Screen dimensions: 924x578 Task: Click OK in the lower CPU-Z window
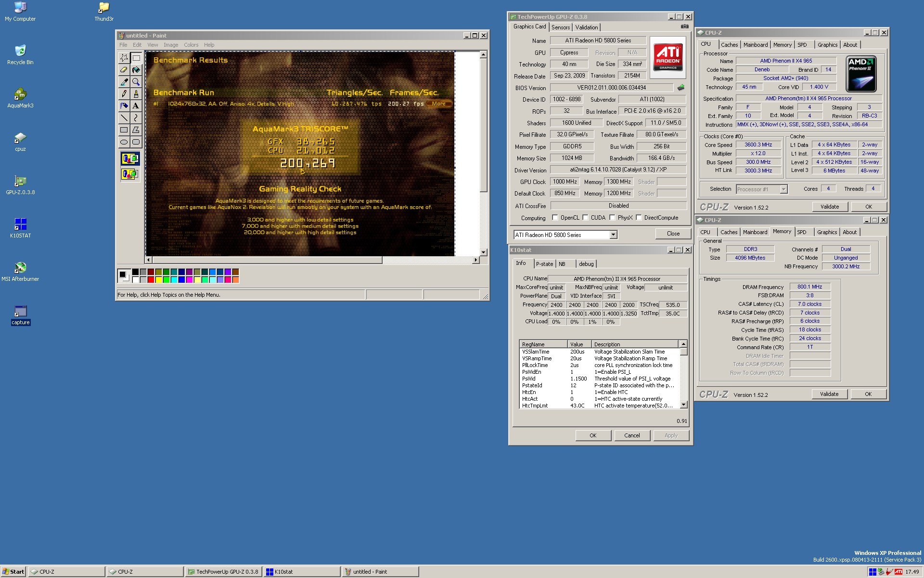(868, 394)
